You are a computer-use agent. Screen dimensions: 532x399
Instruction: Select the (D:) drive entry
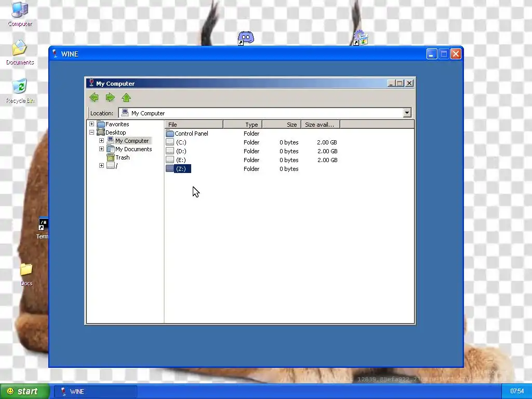tap(181, 151)
